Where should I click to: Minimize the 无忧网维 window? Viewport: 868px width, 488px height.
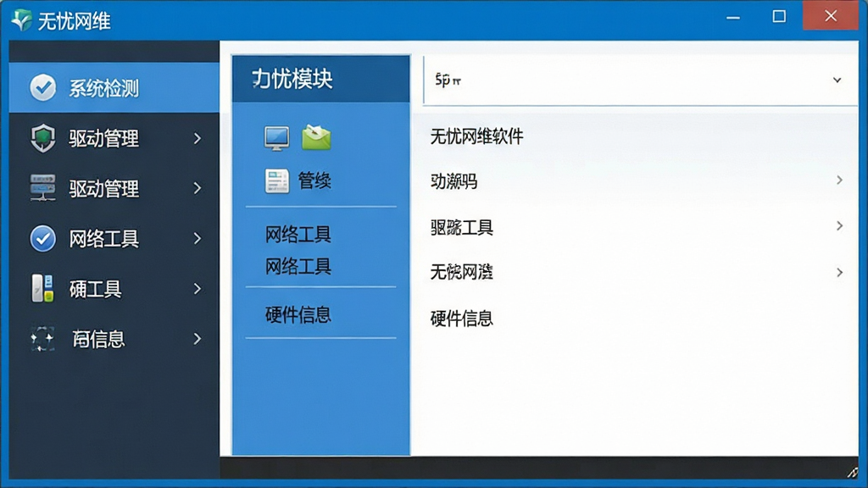(733, 17)
